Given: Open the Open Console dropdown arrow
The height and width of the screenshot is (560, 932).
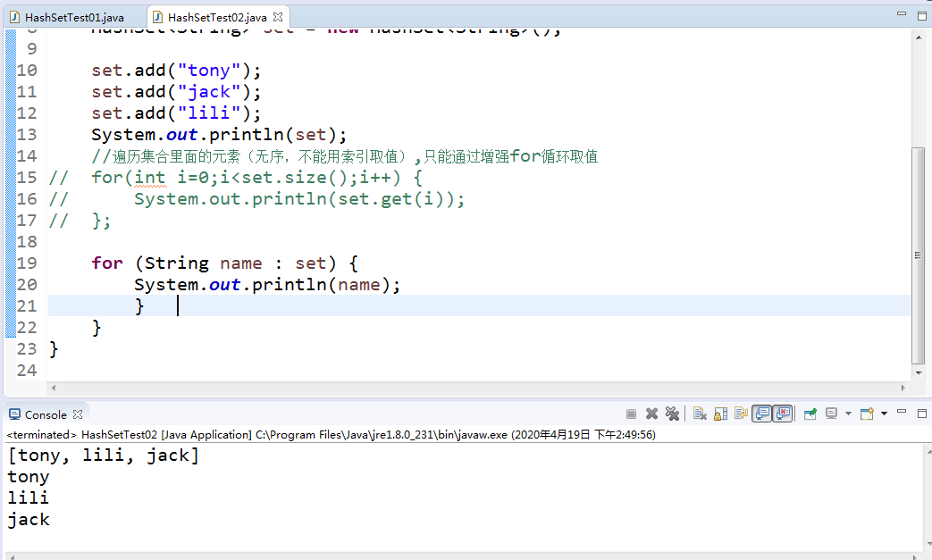Looking at the screenshot, I should pyautogui.click(x=884, y=414).
